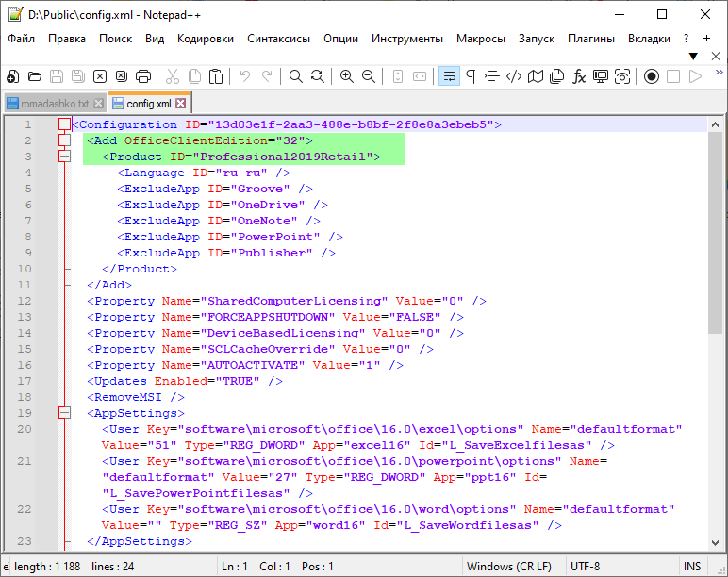Toggle synchronized horizontal scrolling icon
This screenshot has width=728, height=577.
(420, 76)
